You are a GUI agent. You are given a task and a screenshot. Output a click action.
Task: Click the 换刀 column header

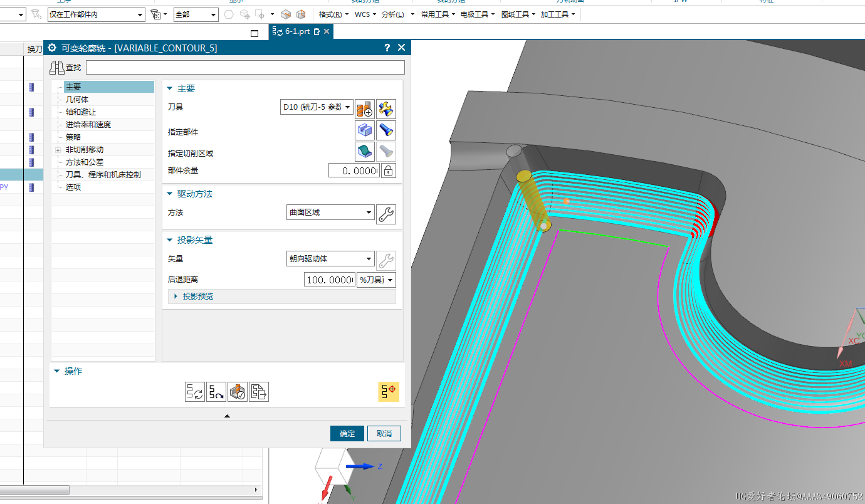tap(34, 49)
